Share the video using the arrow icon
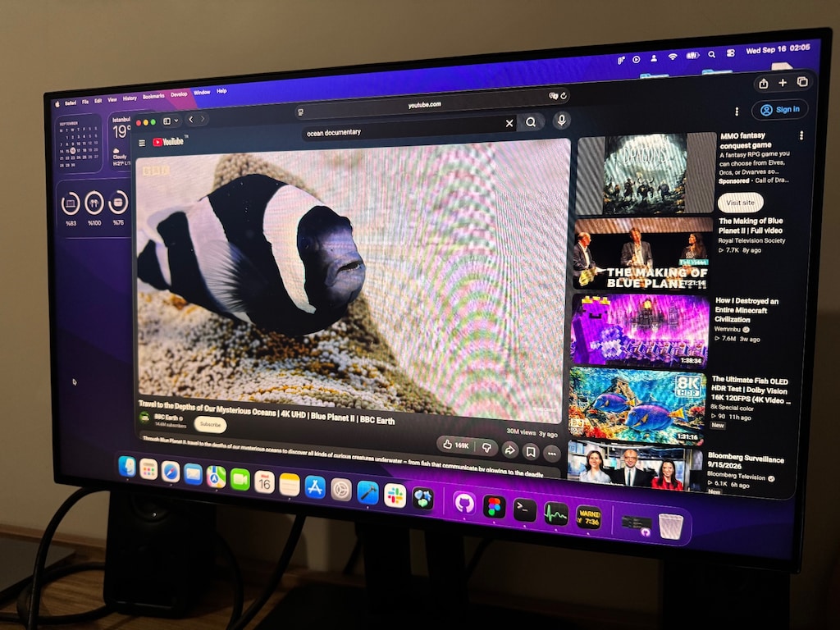 click(x=509, y=450)
